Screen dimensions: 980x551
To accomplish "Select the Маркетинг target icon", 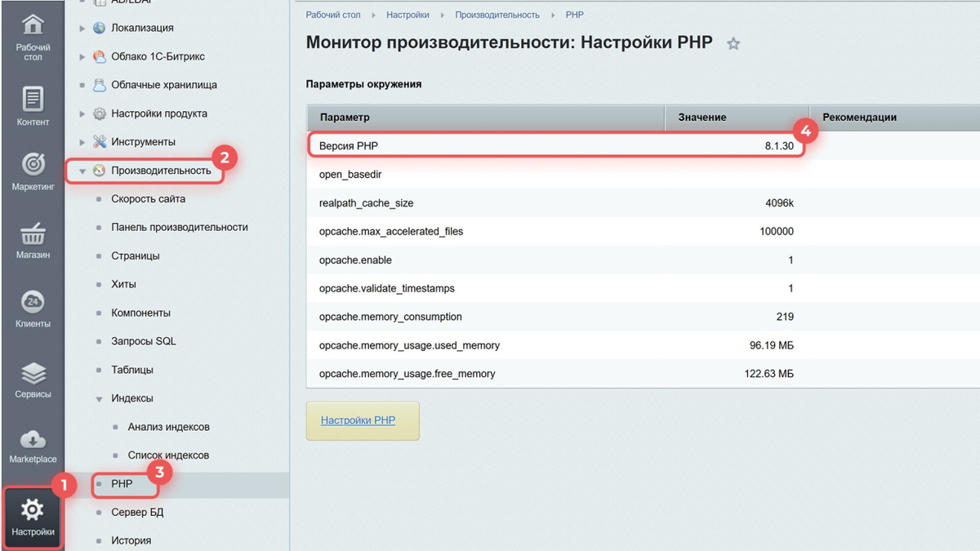I will [x=33, y=164].
